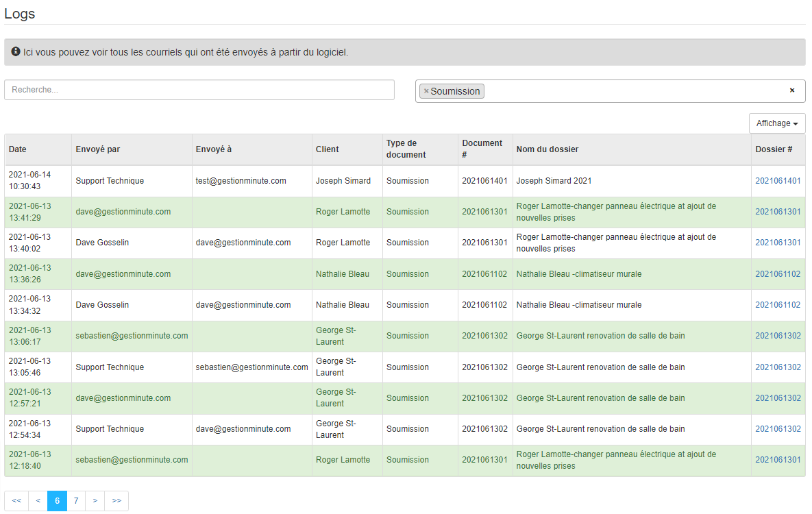
Task: Go to first page of logs
Action: [16, 501]
